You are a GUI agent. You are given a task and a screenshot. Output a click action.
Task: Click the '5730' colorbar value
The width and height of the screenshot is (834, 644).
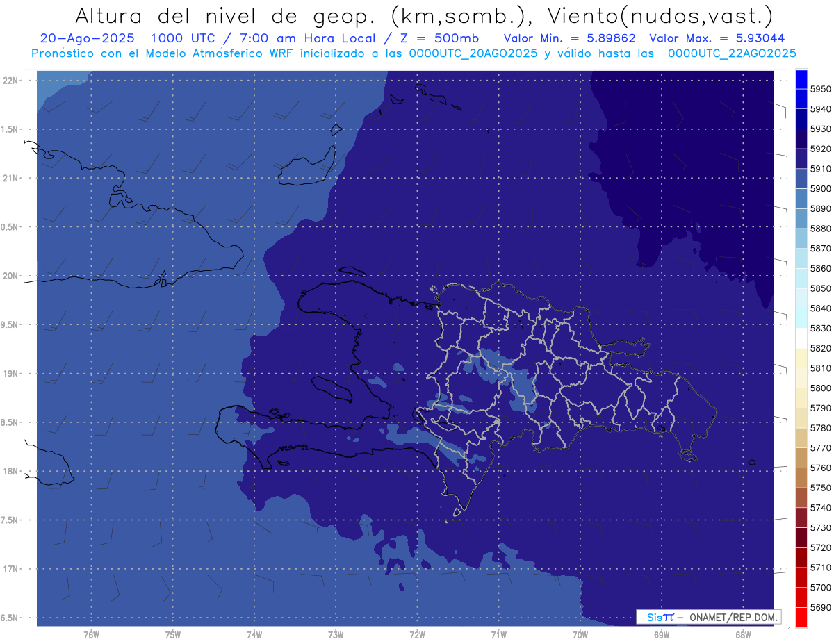(x=821, y=528)
